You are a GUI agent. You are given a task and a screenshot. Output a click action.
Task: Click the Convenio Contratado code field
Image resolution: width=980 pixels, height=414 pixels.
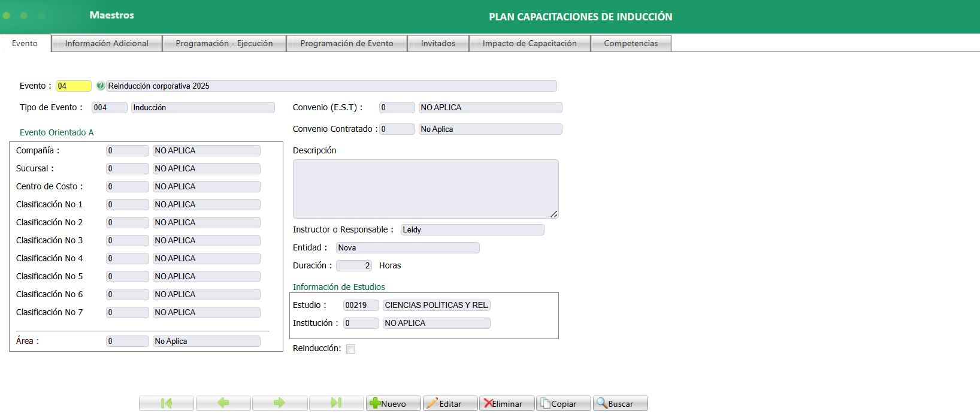click(397, 129)
